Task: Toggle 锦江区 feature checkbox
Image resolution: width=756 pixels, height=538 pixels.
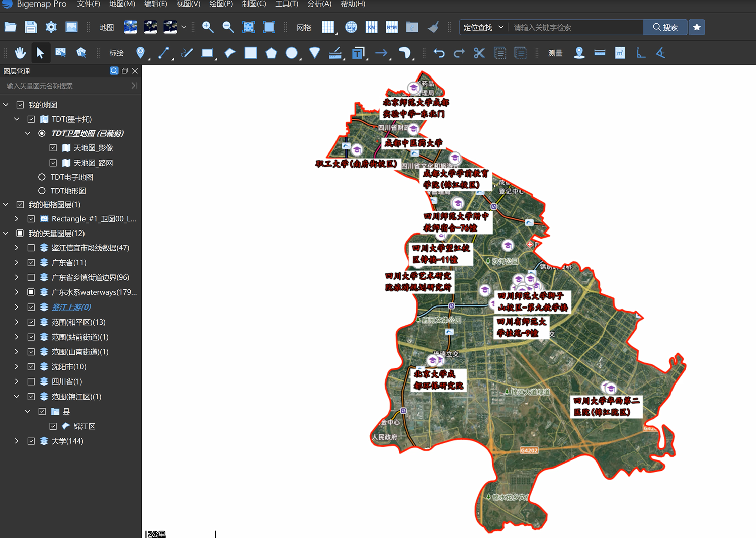Action: (53, 426)
